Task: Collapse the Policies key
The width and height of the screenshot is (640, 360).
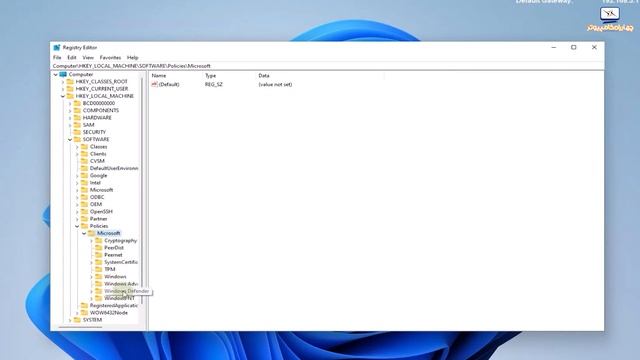Action: click(x=77, y=226)
